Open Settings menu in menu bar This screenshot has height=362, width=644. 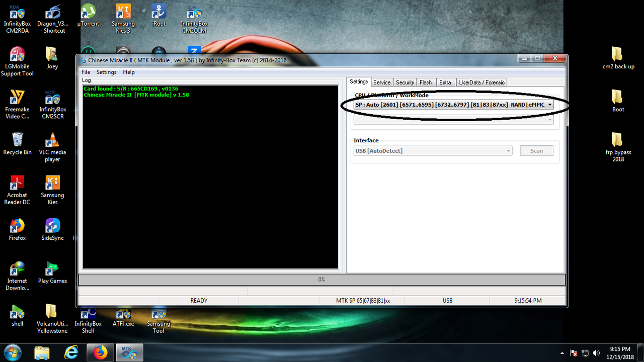coord(106,72)
